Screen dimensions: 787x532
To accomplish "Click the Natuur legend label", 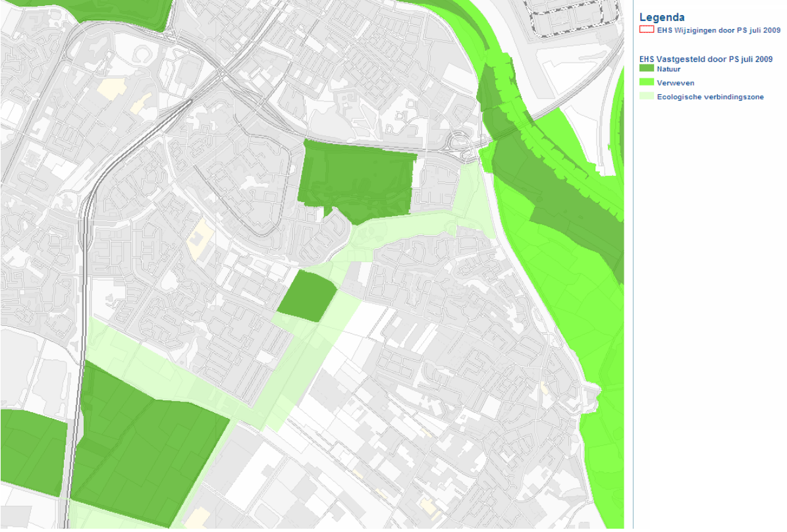I will tap(668, 69).
